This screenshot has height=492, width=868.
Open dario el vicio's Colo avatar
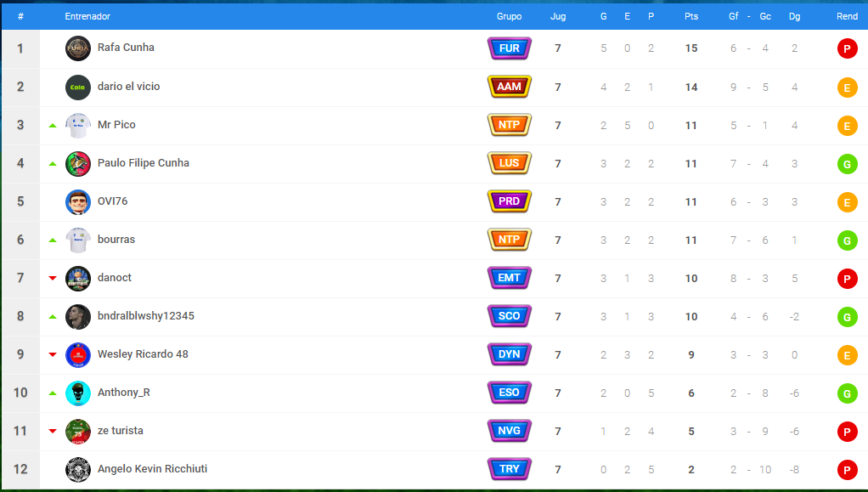point(78,87)
